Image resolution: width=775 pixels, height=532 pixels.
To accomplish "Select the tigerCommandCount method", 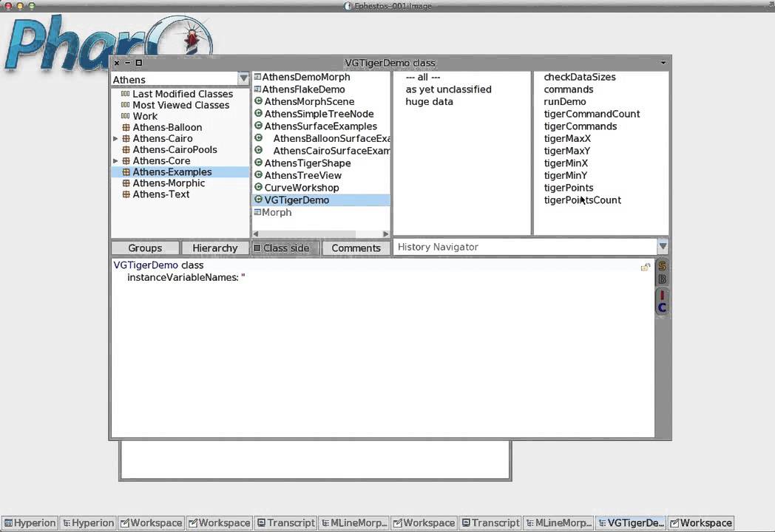I will tap(592, 114).
